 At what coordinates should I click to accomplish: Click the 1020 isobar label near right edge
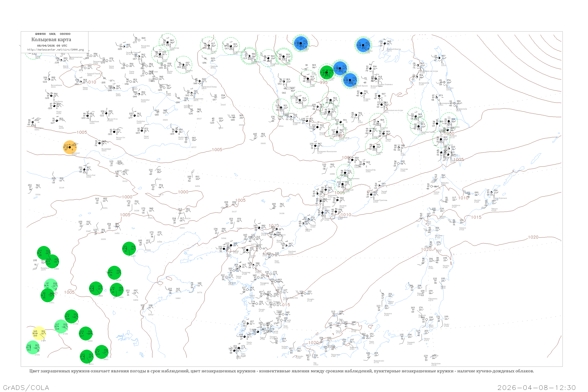(x=533, y=237)
